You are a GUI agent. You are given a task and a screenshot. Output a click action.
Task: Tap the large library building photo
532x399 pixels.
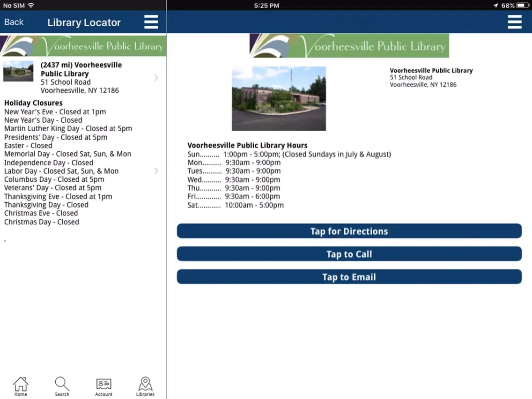[x=279, y=98]
